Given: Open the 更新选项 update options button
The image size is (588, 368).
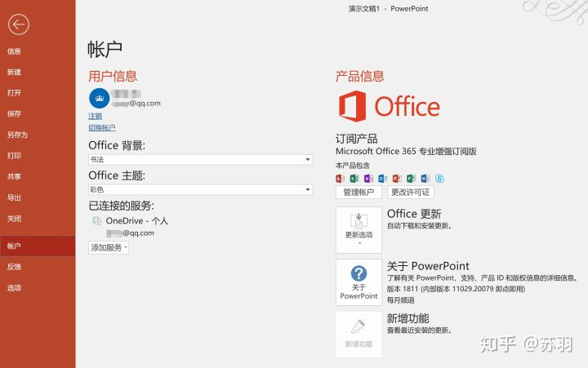Looking at the screenshot, I should [359, 230].
